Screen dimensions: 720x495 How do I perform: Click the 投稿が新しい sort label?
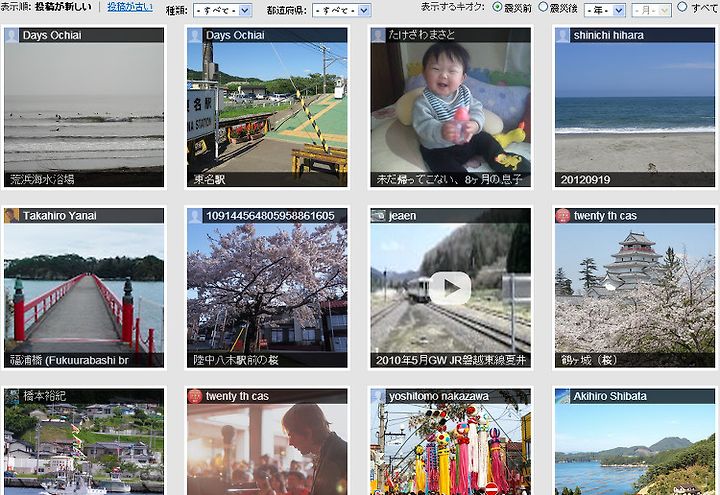[63, 7]
